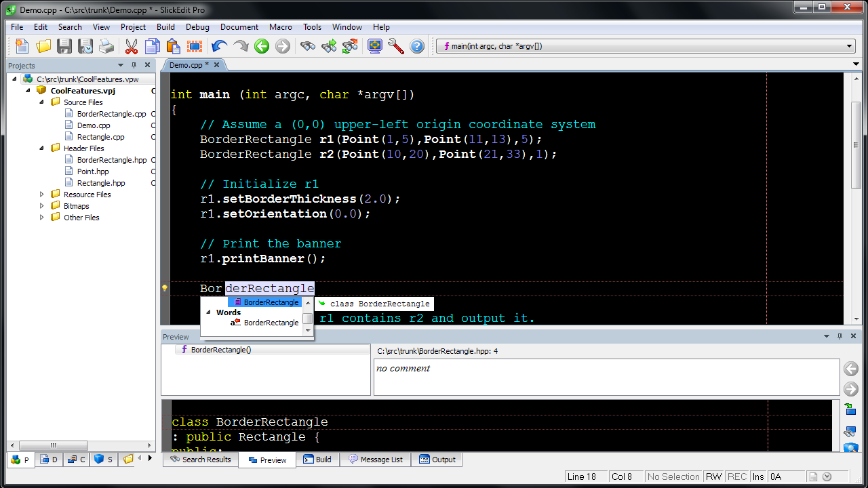Switch to the Message List tab

click(376, 459)
